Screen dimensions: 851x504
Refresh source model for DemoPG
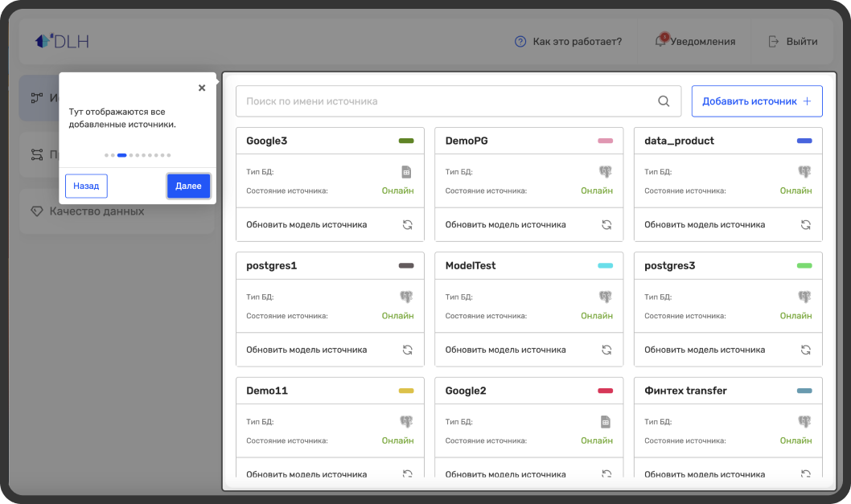pos(606,224)
